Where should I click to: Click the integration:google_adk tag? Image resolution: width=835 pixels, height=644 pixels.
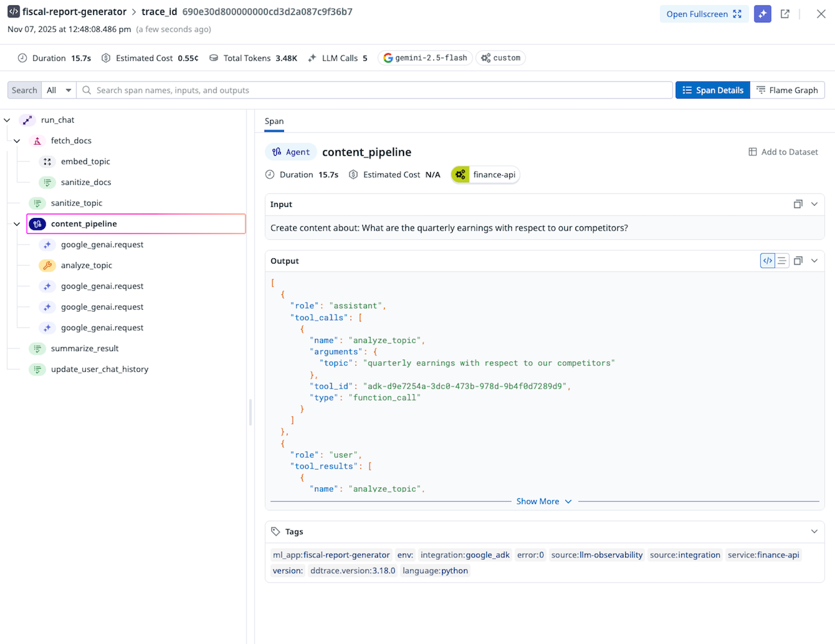(465, 555)
